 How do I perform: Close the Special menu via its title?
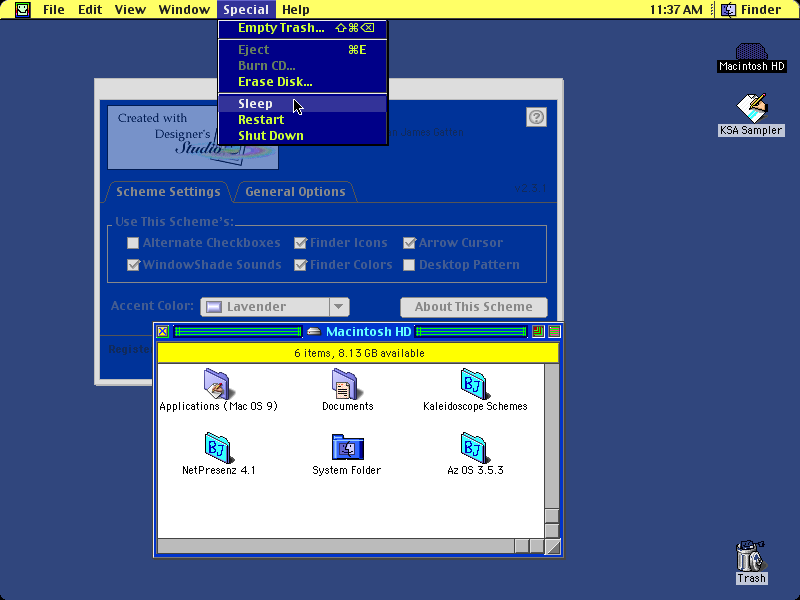point(246,9)
